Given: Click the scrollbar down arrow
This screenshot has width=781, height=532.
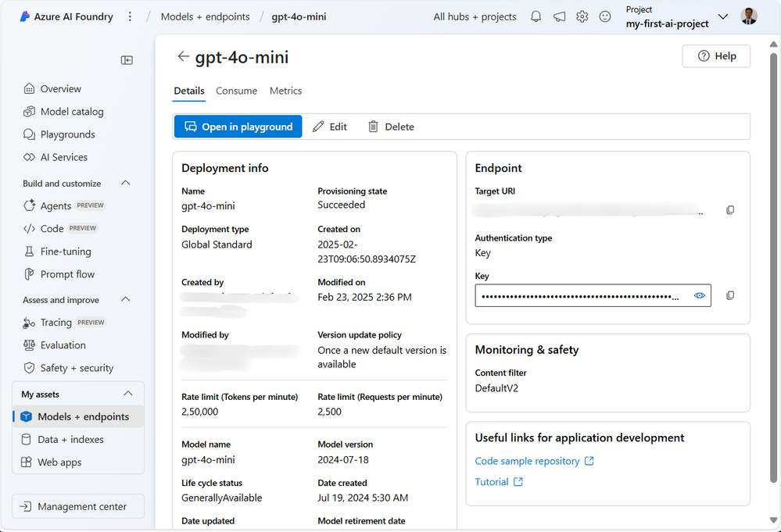Looking at the screenshot, I should pyautogui.click(x=773, y=520).
